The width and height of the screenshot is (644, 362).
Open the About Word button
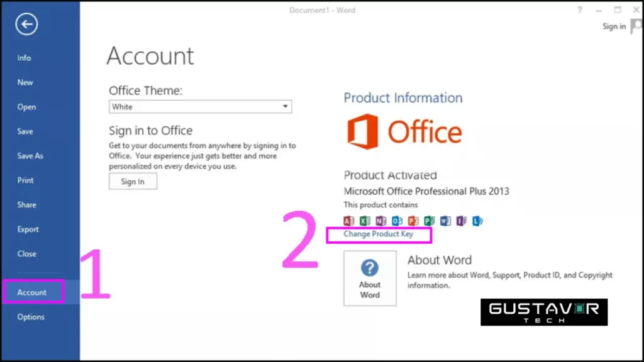click(370, 278)
